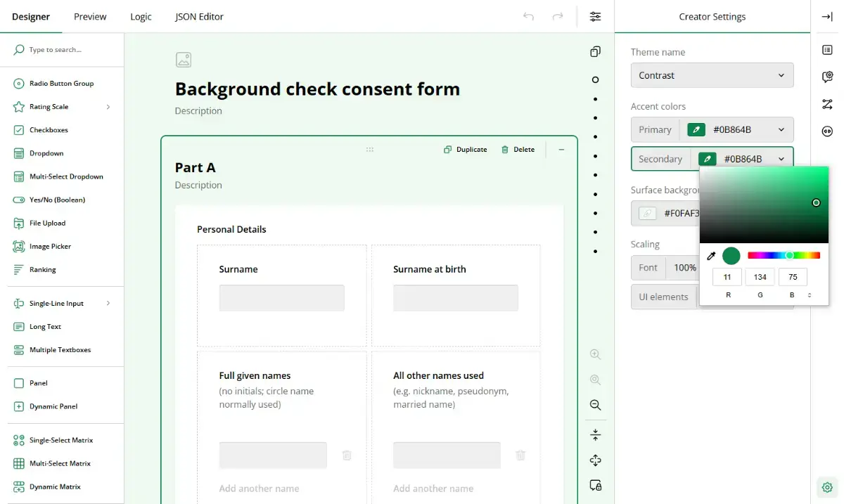
Task: Click the duplicate page icon atop the vertical toolbar
Action: click(x=595, y=51)
